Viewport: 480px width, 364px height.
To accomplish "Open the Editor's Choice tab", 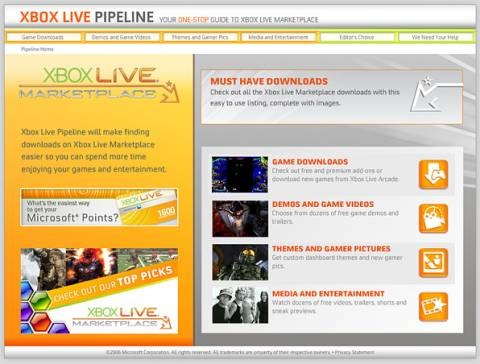I will [357, 37].
